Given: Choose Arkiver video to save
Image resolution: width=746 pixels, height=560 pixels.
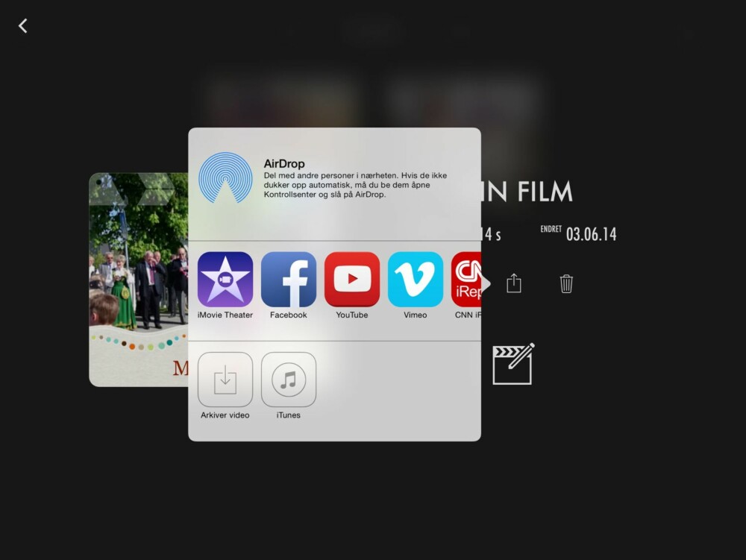Looking at the screenshot, I should pos(225,380).
